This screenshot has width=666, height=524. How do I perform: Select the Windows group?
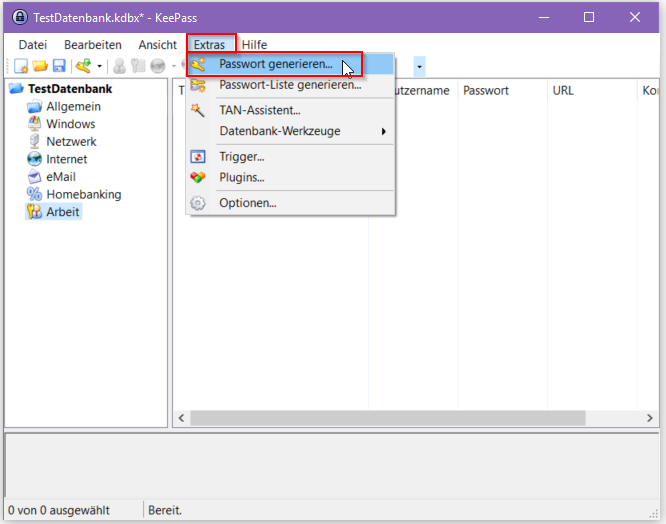point(71,124)
